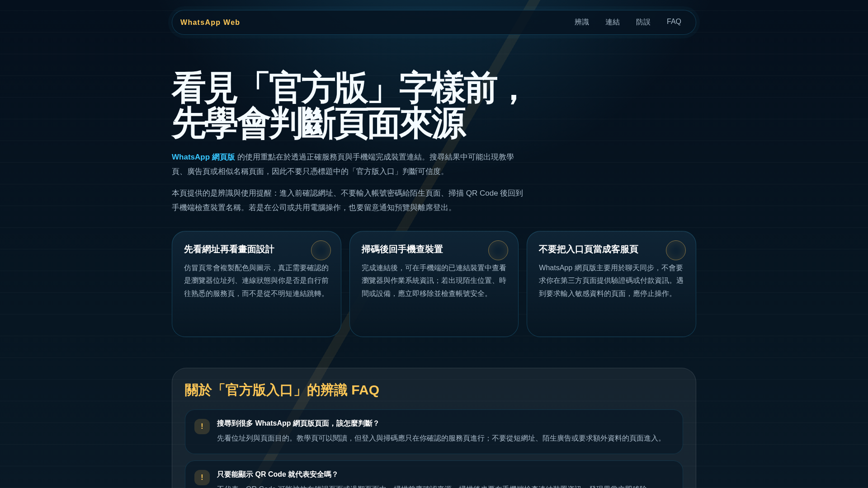Click the exclamation icon beside 只要能顯示 QR Code question
868x488 pixels.
click(x=202, y=478)
